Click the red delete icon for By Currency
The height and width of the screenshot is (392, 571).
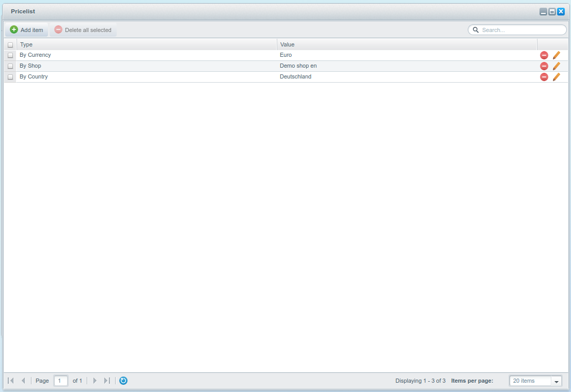[544, 55]
